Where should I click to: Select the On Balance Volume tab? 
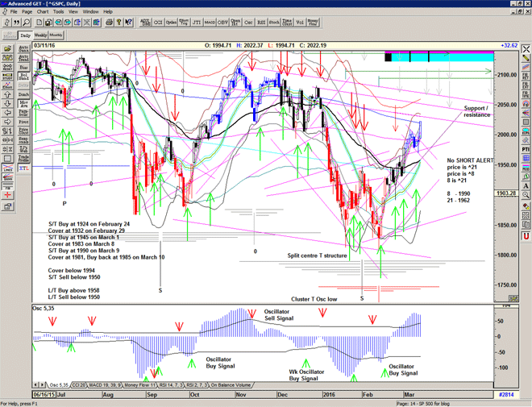tap(234, 385)
